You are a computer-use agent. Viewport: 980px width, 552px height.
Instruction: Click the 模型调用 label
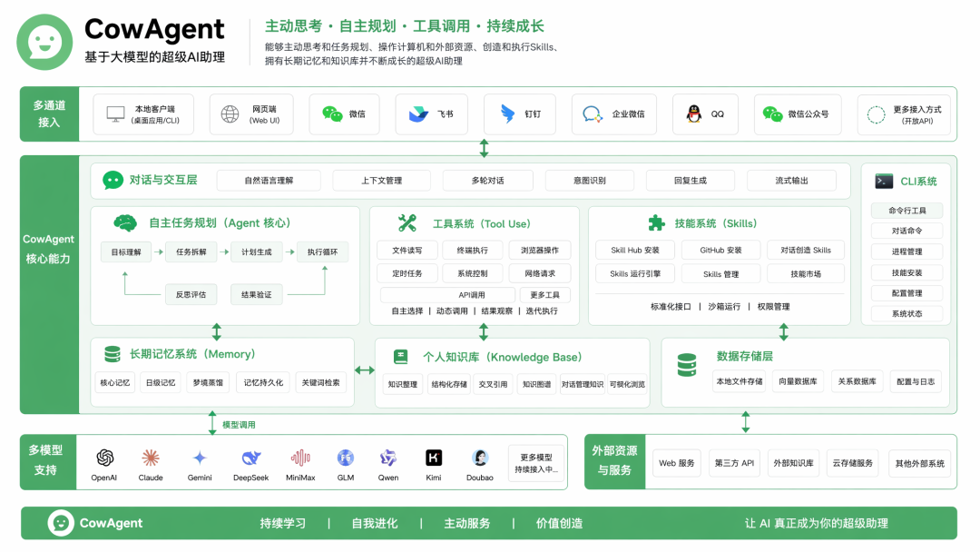pyautogui.click(x=239, y=425)
